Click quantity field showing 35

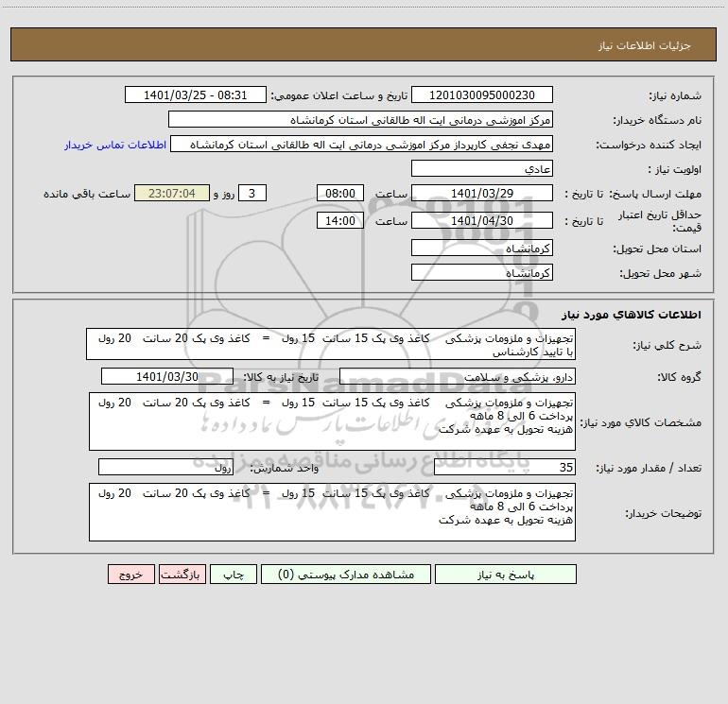tap(505, 468)
